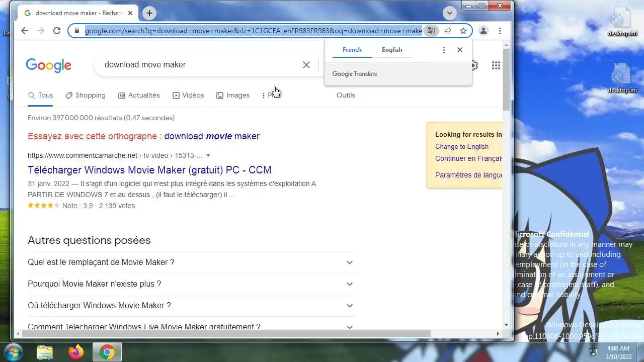Open Paramètres de langue link
Viewport: 644px width, 362px height.
tap(468, 175)
